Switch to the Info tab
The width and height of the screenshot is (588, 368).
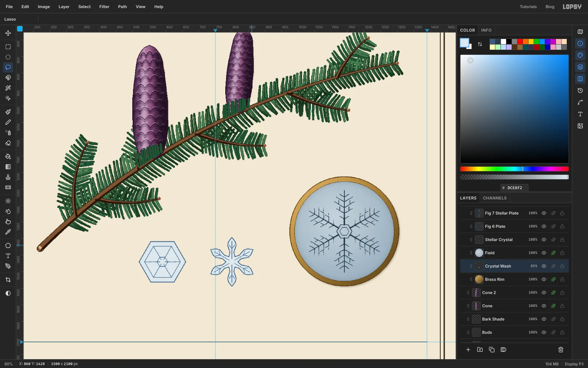(x=486, y=30)
